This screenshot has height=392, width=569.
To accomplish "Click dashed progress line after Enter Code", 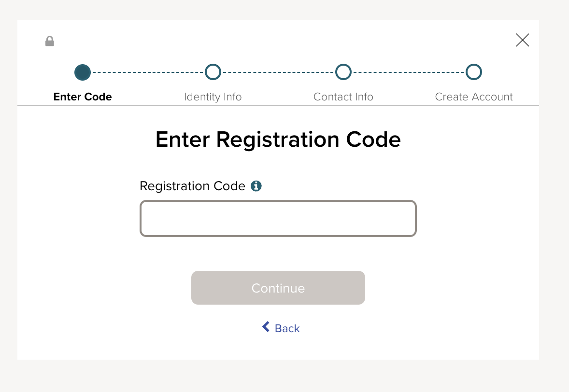I will point(148,72).
